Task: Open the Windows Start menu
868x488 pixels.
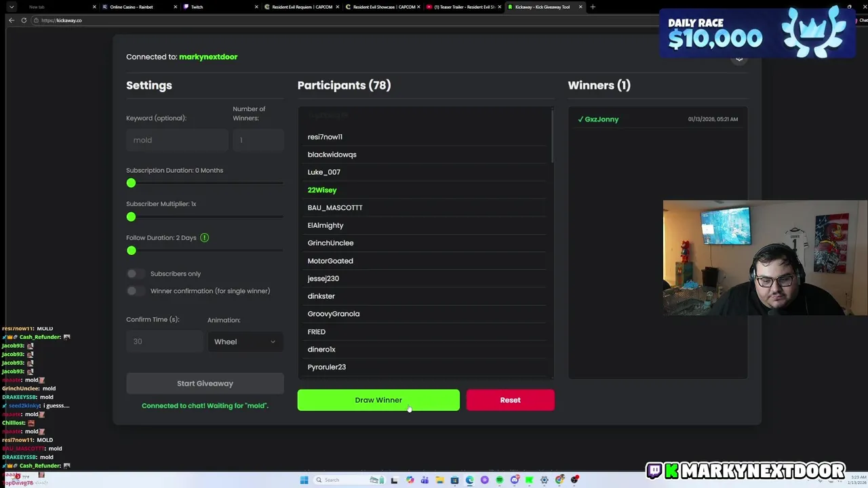Action: point(304,480)
